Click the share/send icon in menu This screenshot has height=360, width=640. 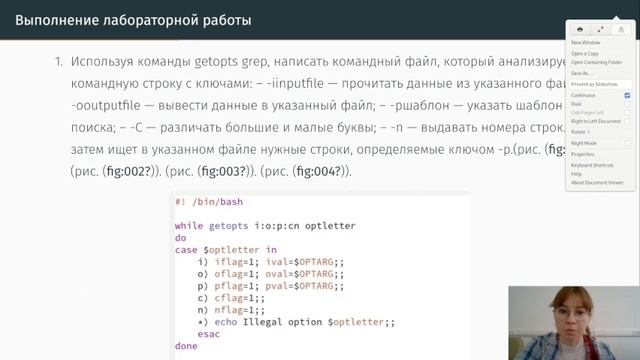pos(621,29)
